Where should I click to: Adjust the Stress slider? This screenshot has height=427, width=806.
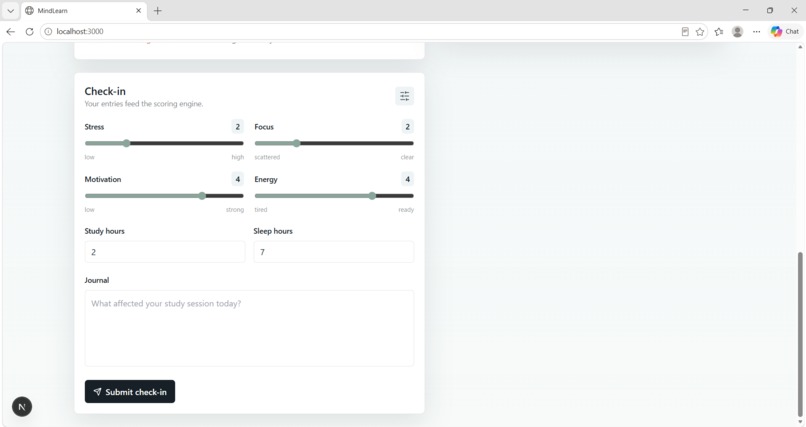point(164,143)
